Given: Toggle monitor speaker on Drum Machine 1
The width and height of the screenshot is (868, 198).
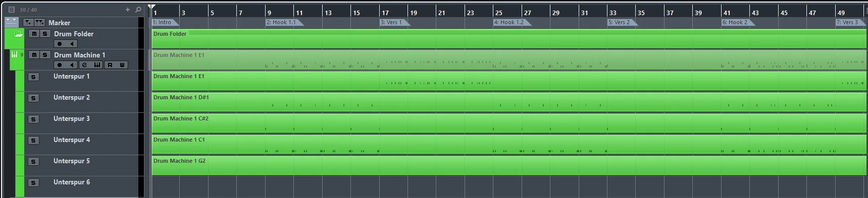Looking at the screenshot, I should click(x=72, y=65).
